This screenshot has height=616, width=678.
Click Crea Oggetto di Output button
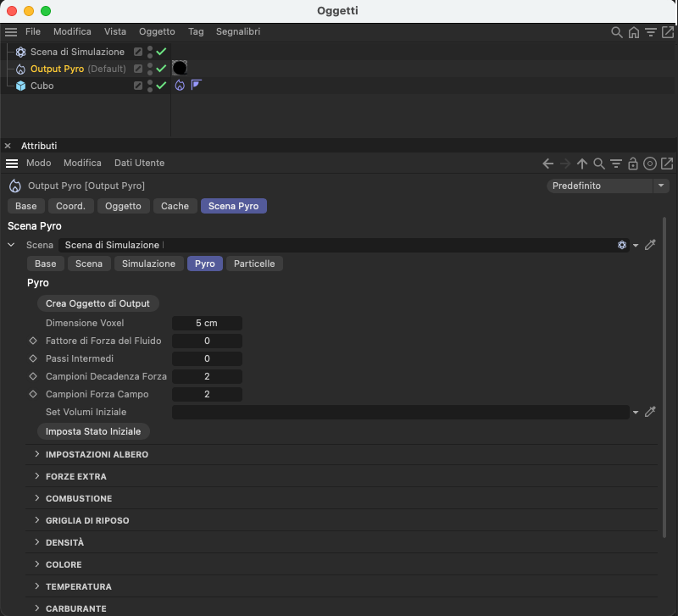point(98,303)
